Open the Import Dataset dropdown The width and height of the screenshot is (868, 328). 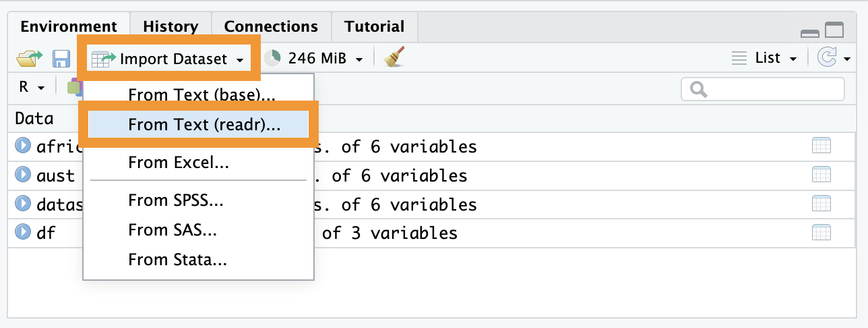click(x=168, y=59)
